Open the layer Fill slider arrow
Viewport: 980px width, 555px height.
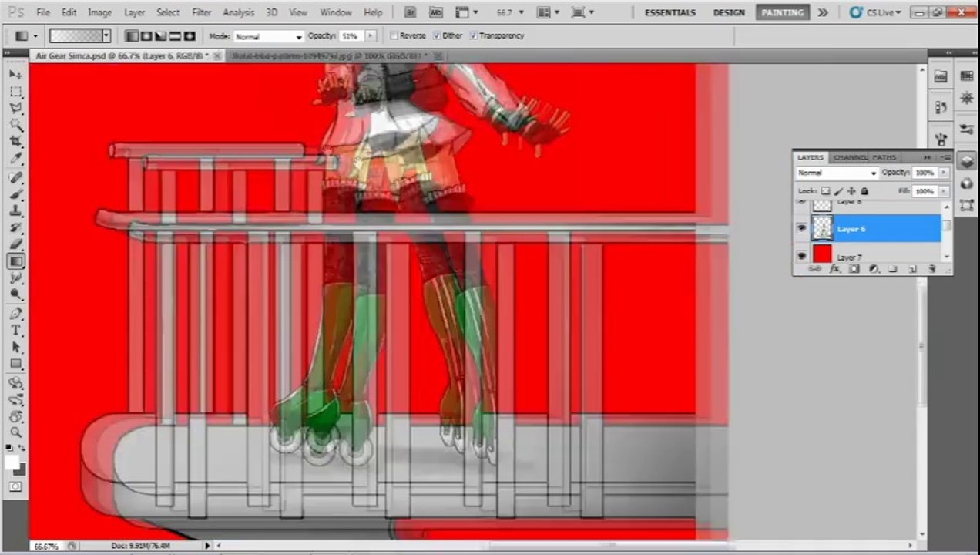tap(944, 191)
